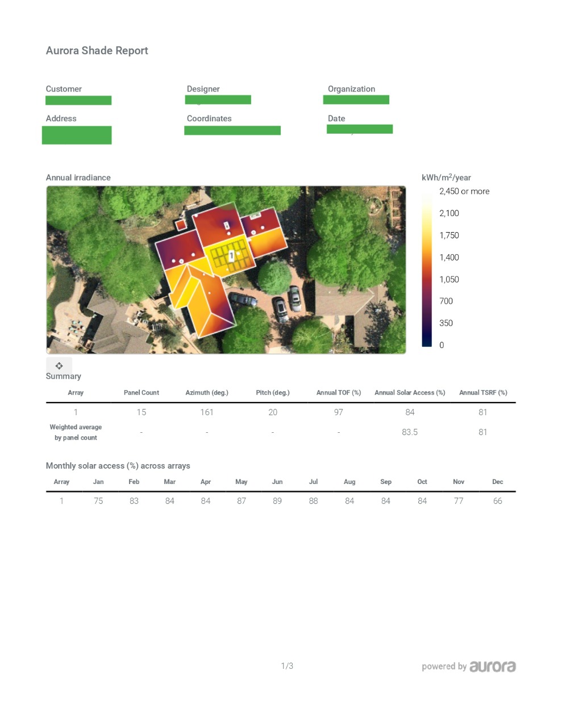This screenshot has width=562, height=728.
Task: Click the 83.5 weighted average solar access value
Action: point(410,432)
